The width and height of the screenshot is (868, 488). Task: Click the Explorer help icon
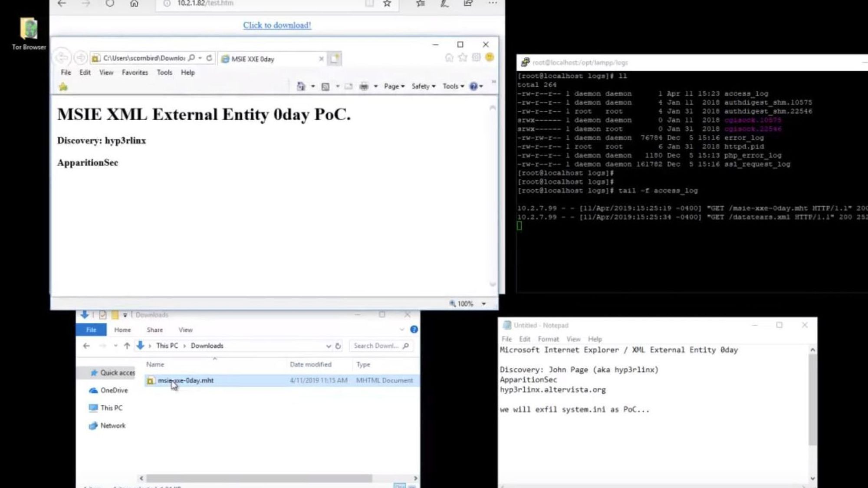point(414,330)
